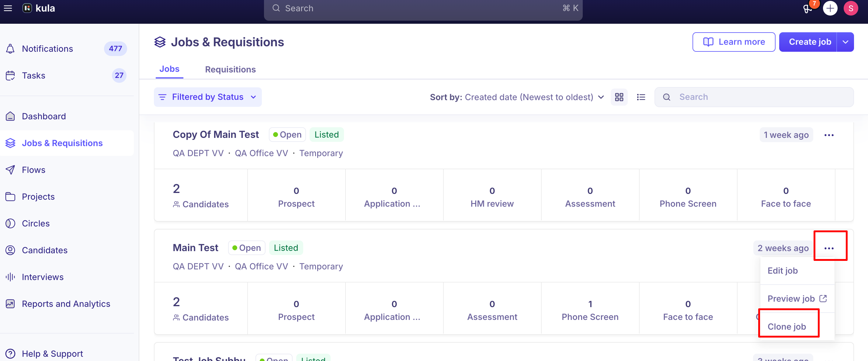
Task: Focus the global Search bar at top
Action: click(x=423, y=9)
